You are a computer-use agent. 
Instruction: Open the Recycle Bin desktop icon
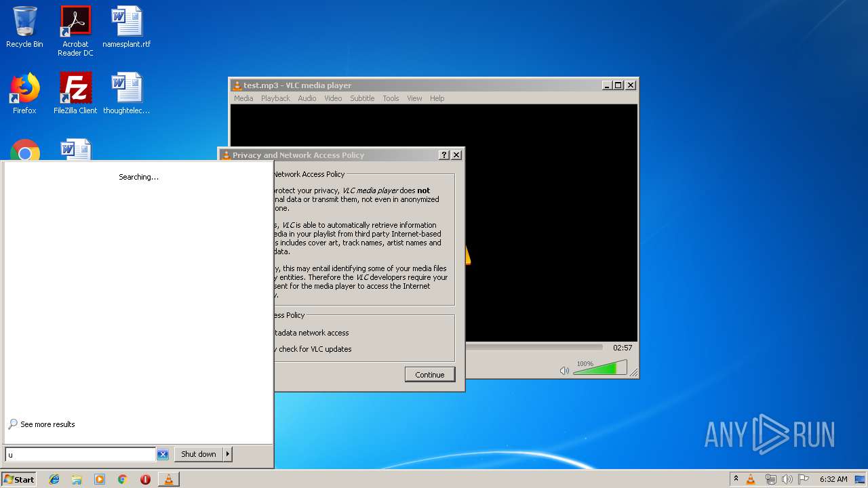click(x=24, y=27)
